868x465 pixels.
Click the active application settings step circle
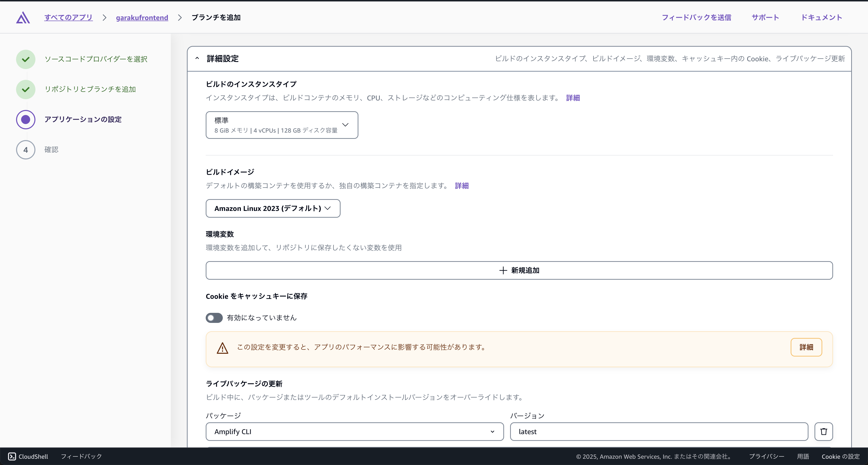pyautogui.click(x=26, y=119)
